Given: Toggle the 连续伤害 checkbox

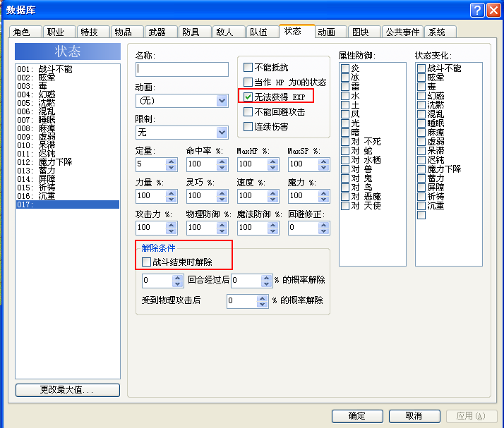Looking at the screenshot, I should point(248,126).
